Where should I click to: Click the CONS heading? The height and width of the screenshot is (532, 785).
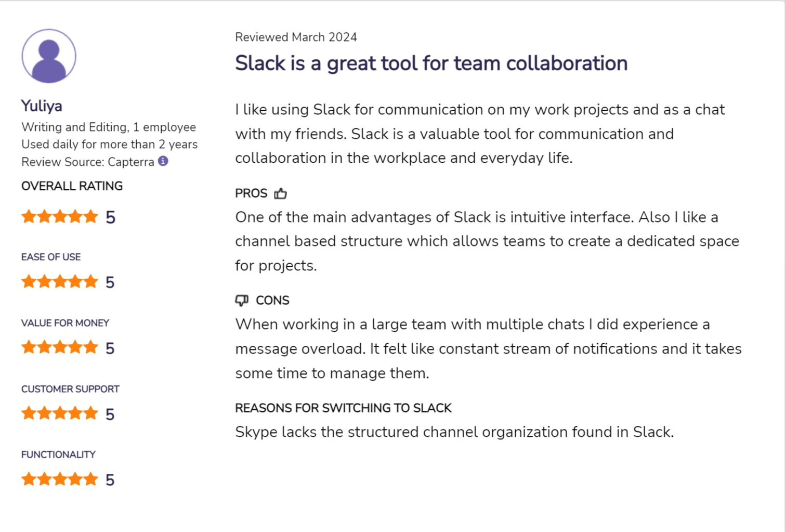[272, 301]
